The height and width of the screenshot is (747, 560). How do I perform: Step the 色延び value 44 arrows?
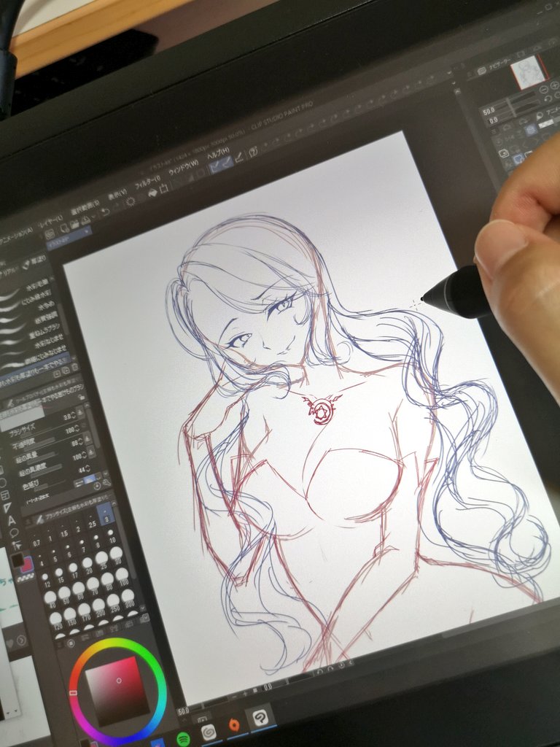pyautogui.click(x=90, y=468)
